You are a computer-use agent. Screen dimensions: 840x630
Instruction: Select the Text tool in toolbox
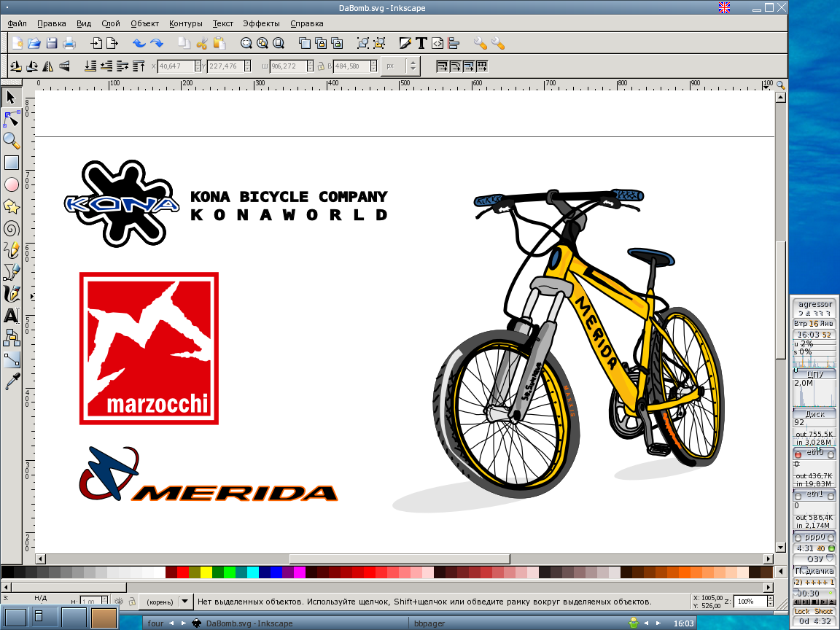click(x=11, y=316)
